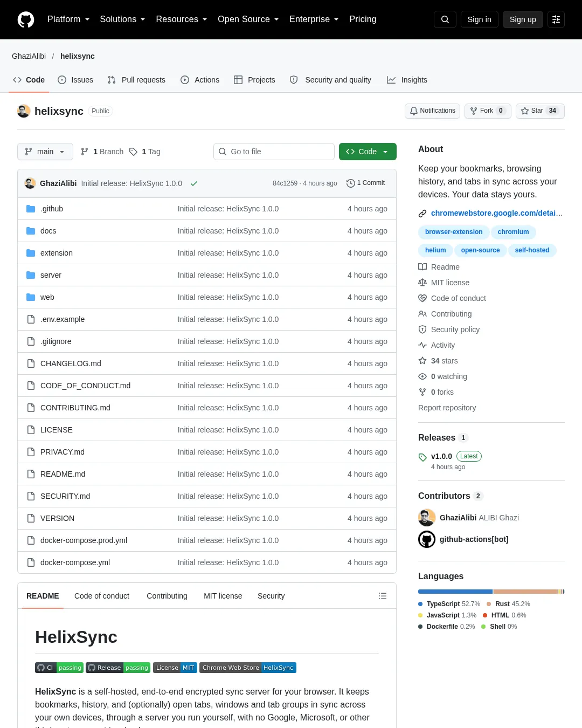Open the search magnifier button

tap(445, 19)
